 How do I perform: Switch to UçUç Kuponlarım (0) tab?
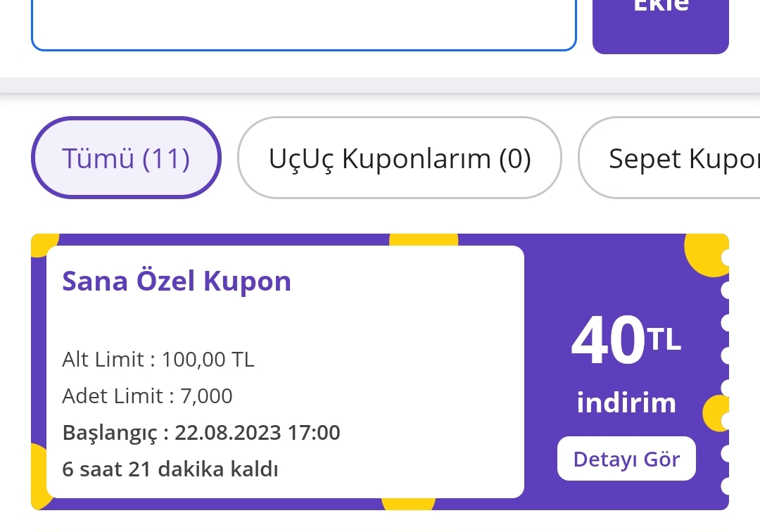tap(399, 158)
